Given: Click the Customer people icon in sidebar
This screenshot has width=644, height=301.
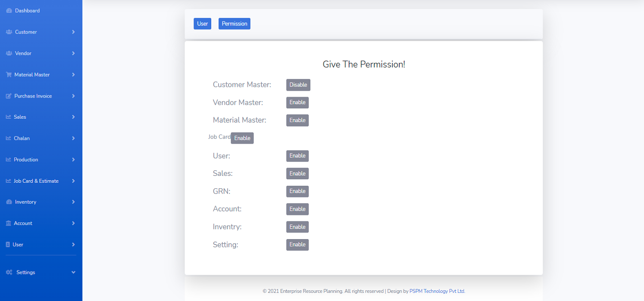Looking at the screenshot, I should coord(9,32).
